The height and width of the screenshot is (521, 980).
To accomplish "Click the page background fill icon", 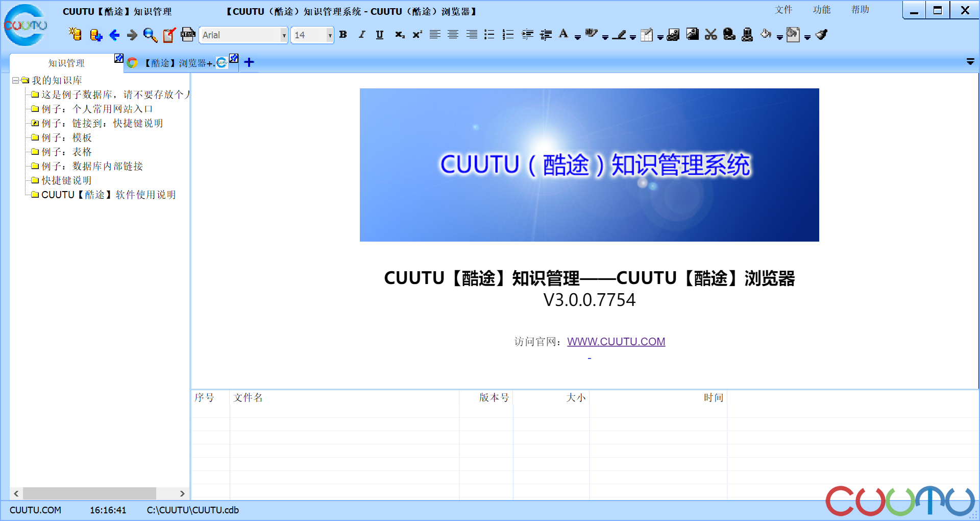I will click(x=793, y=34).
